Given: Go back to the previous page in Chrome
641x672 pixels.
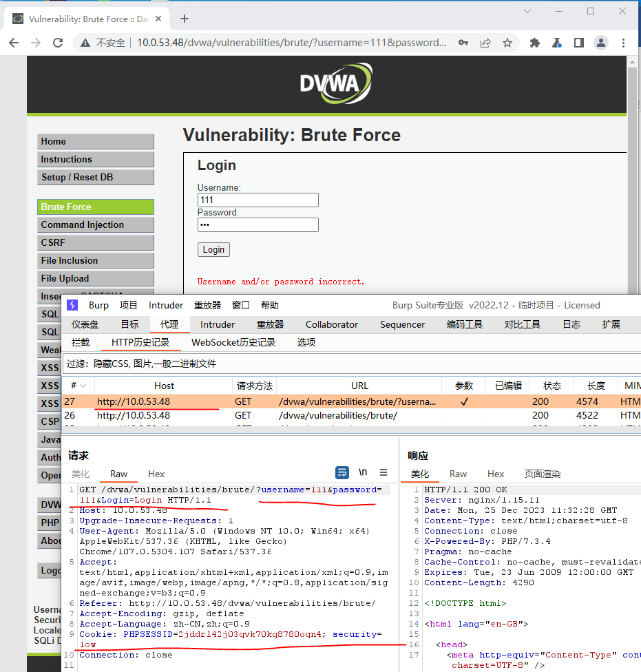Looking at the screenshot, I should (x=14, y=43).
